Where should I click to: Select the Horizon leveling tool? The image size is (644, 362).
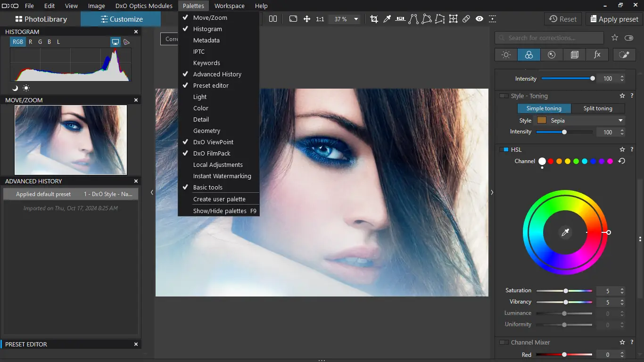coord(400,19)
